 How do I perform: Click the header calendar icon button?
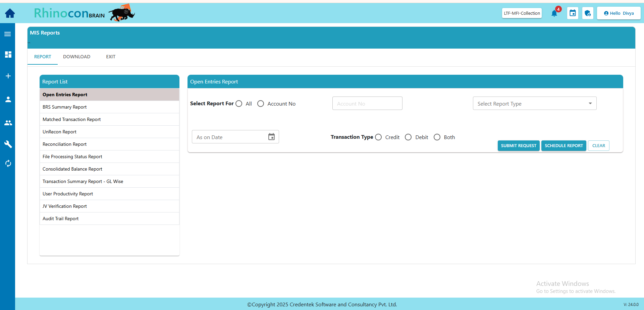tap(573, 13)
